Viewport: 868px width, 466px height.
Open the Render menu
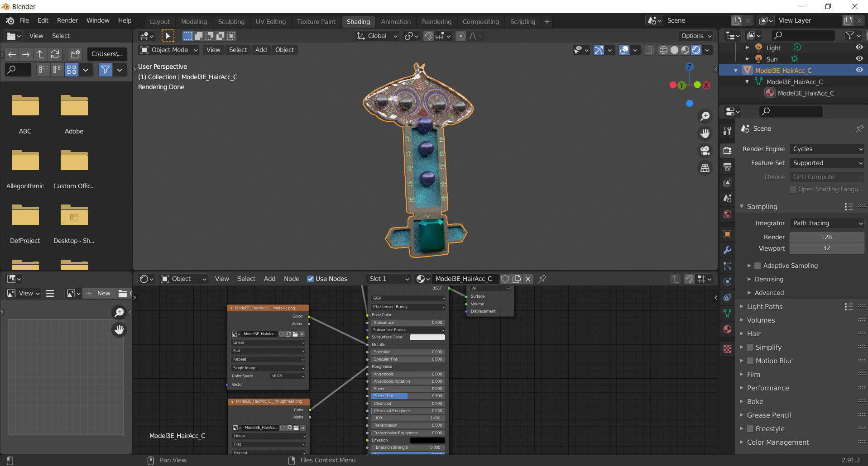[x=67, y=20]
